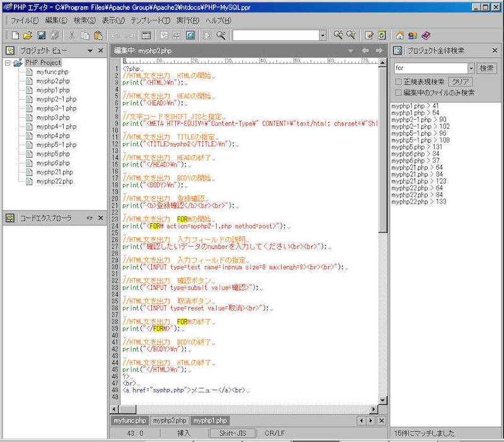Viewport: 504px width, 442px height.
Task: Switch to the myphp1.php editor tab
Action: coord(210,421)
